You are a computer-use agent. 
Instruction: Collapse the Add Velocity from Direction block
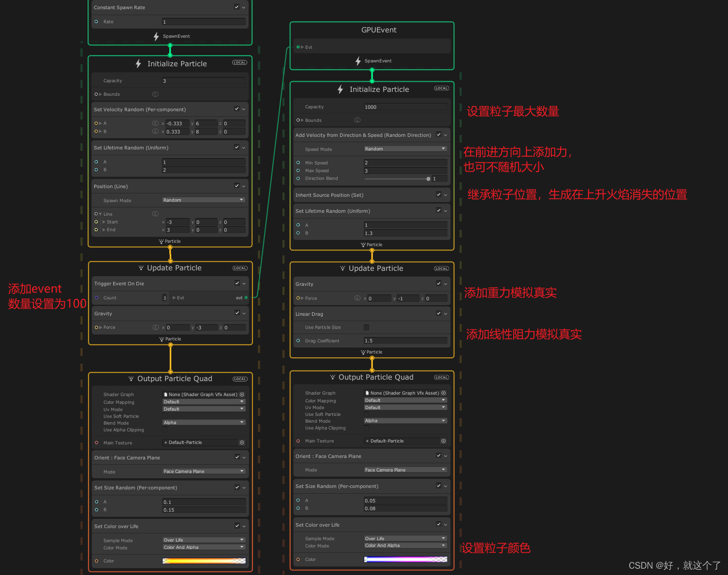point(446,135)
